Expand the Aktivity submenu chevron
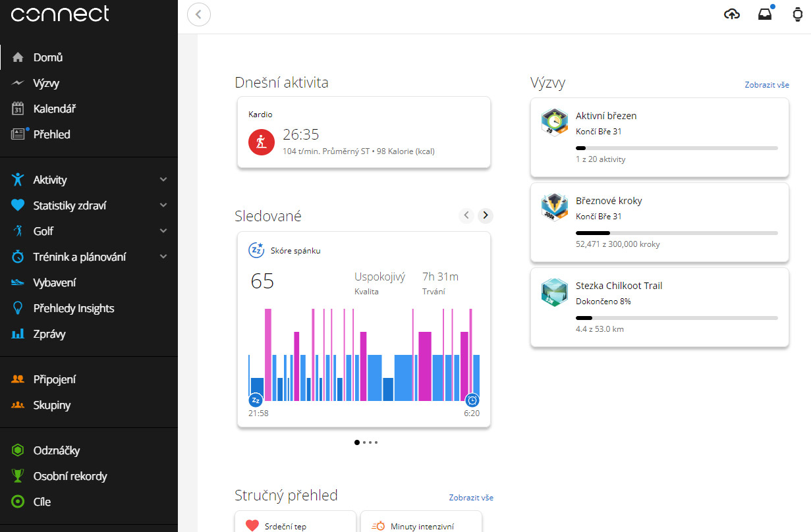Image resolution: width=811 pixels, height=532 pixels. pyautogui.click(x=163, y=180)
